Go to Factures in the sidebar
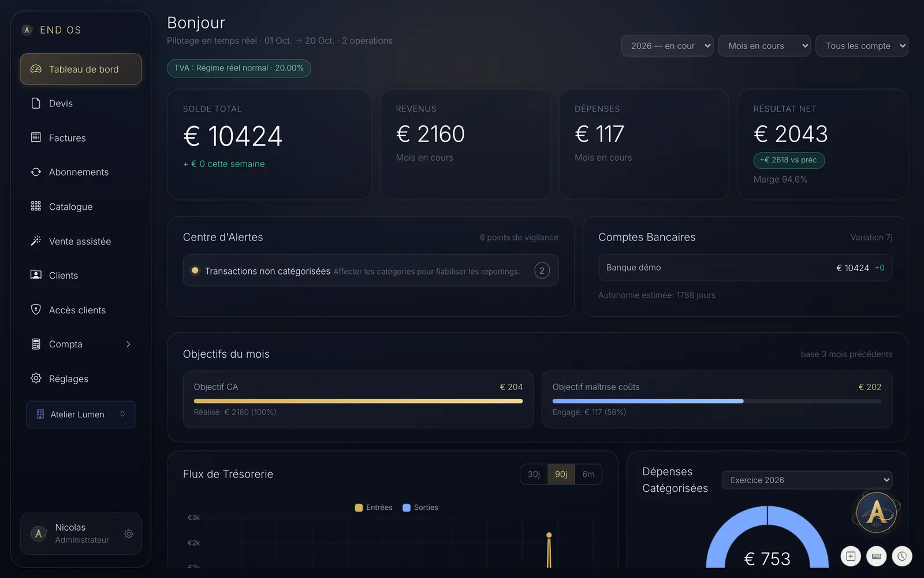Screen dimensions: 924x578 pyautogui.click(x=81, y=138)
